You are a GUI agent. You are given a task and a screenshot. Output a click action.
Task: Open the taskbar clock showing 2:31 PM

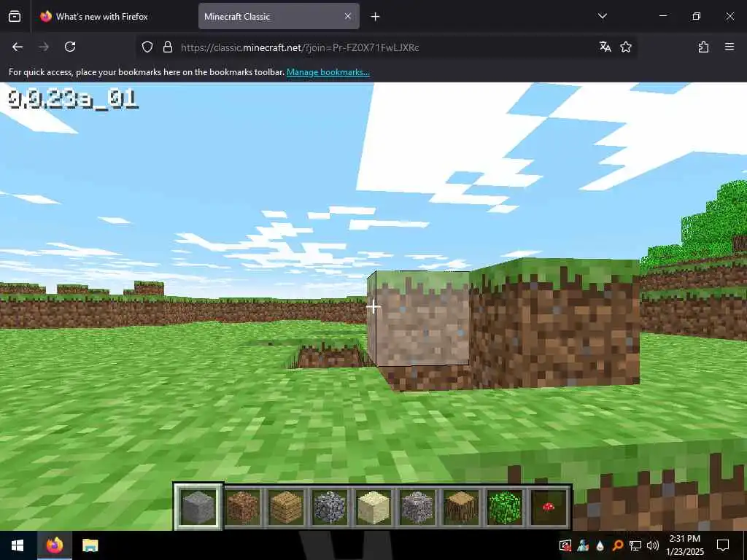pos(685,545)
